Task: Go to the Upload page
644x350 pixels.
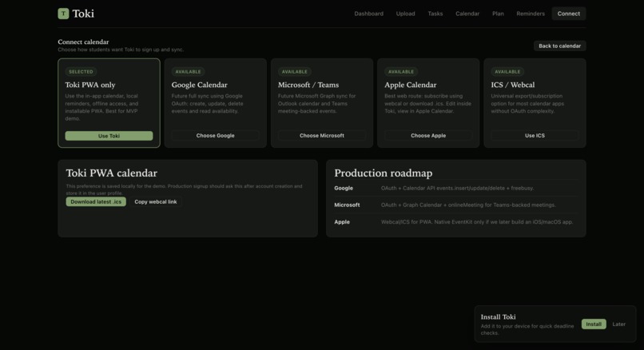Action: [x=405, y=14]
